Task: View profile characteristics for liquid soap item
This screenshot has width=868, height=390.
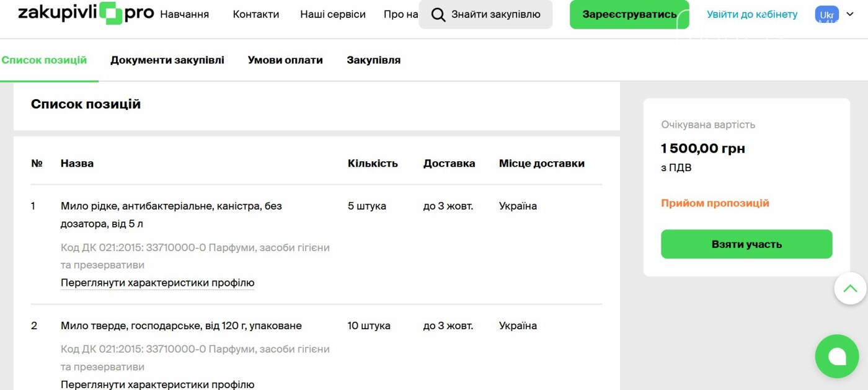Action: coord(157,283)
